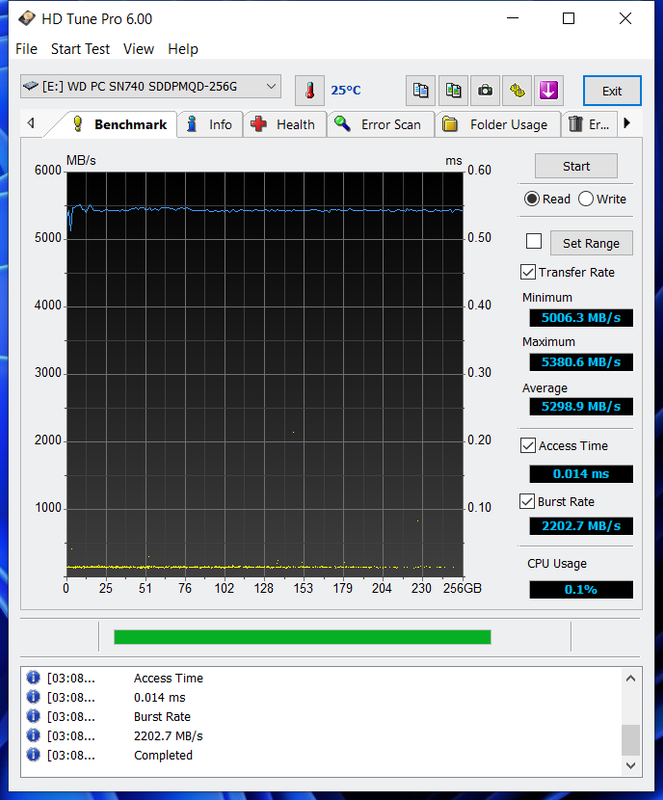Switch to the Error Scan tab

(380, 124)
